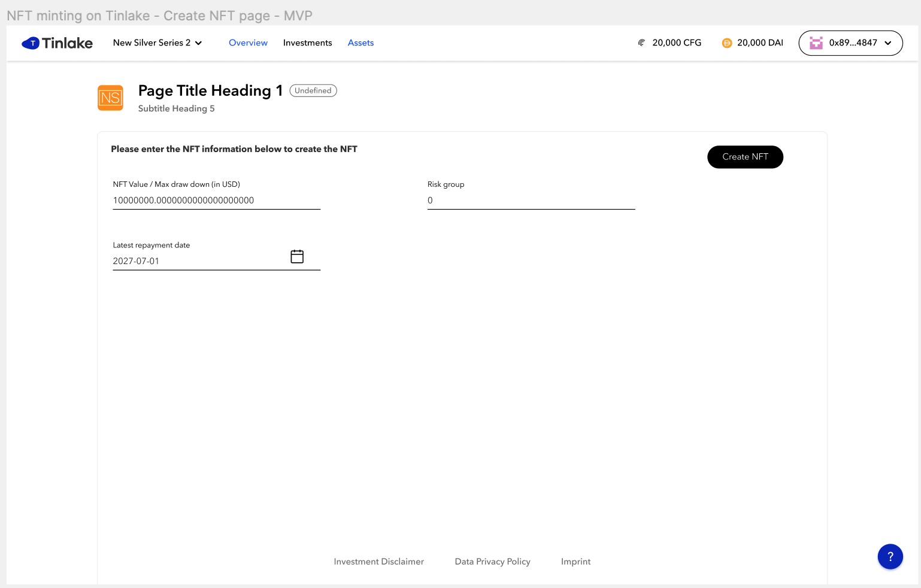Navigate to the Overview page
This screenshot has width=921, height=588.
(248, 43)
